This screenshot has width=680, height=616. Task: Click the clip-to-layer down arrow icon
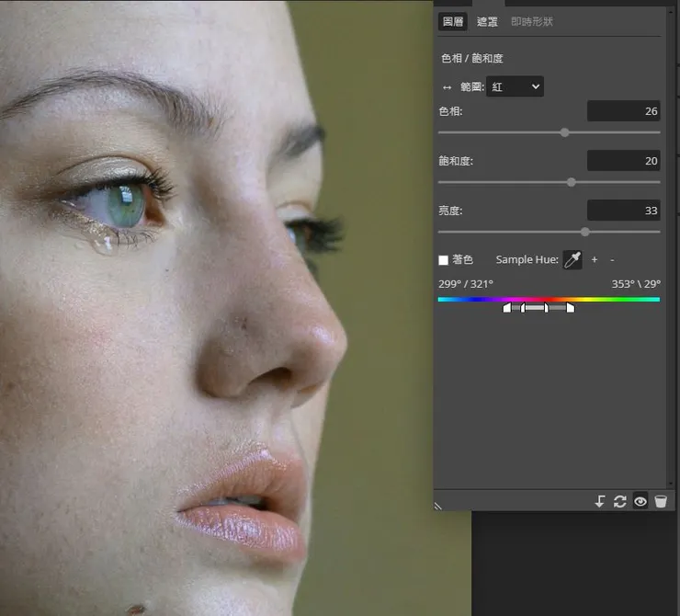599,501
